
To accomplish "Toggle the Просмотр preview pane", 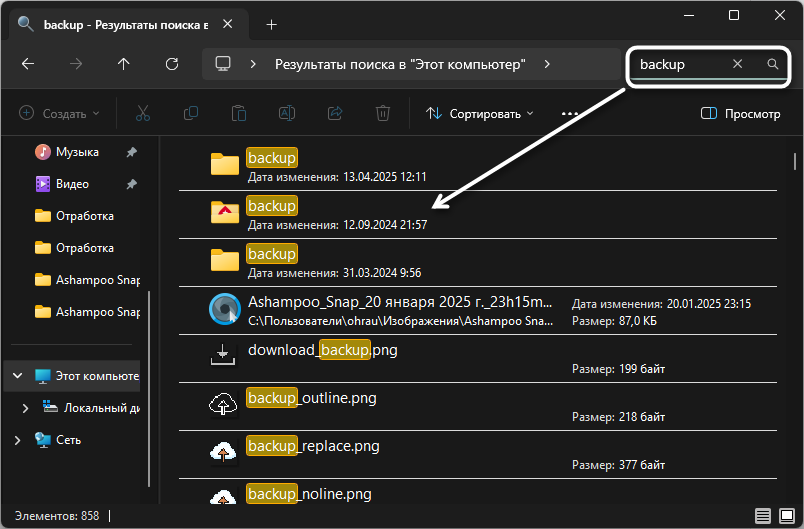I will point(740,114).
